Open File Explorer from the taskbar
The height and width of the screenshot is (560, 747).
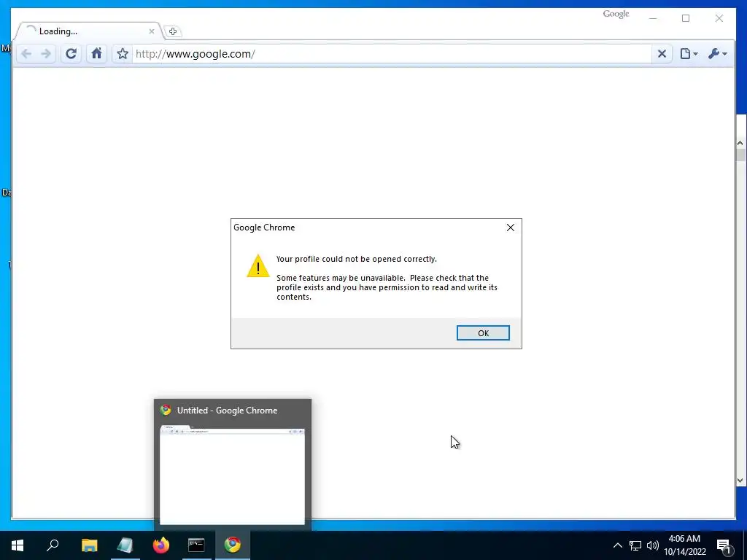[x=89, y=545]
